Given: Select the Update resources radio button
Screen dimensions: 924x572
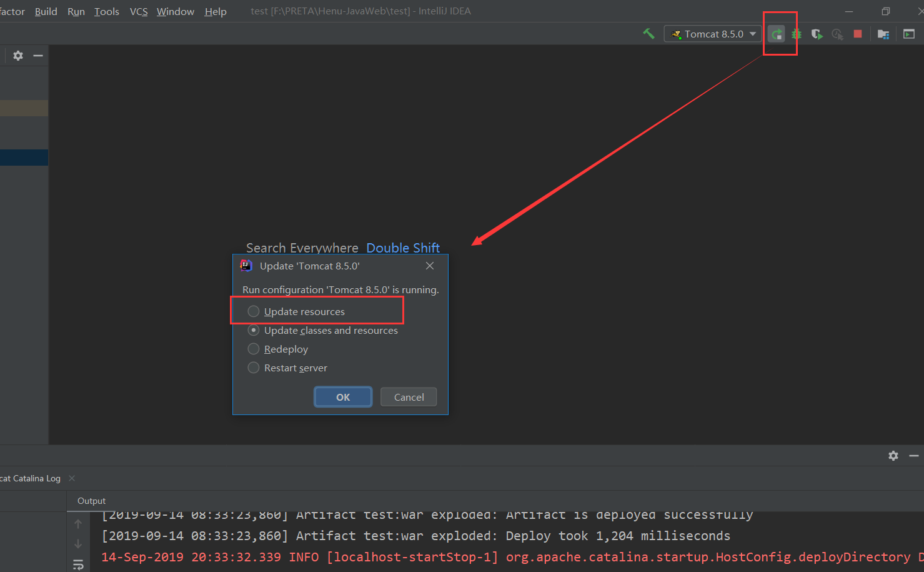Looking at the screenshot, I should point(253,311).
